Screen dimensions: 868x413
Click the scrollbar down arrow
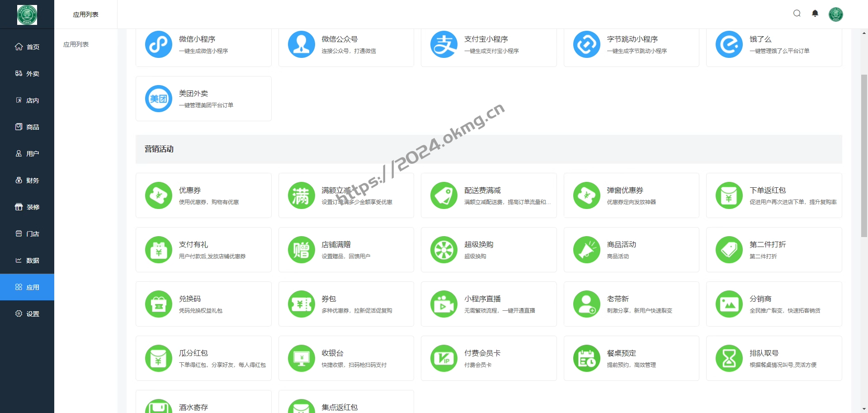pos(864,409)
